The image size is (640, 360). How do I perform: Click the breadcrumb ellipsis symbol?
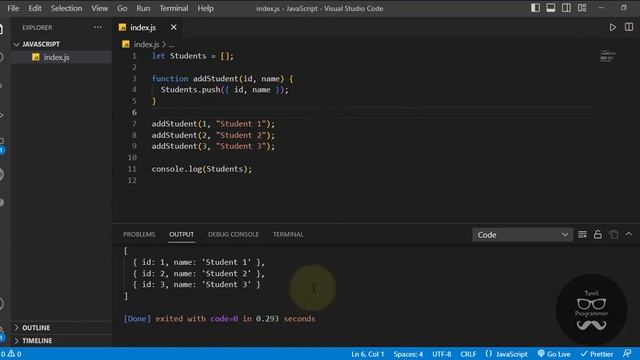point(171,44)
